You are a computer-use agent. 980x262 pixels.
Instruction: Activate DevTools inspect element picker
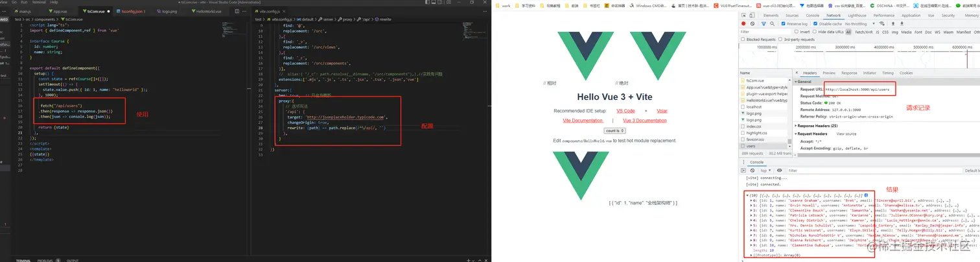click(743, 16)
